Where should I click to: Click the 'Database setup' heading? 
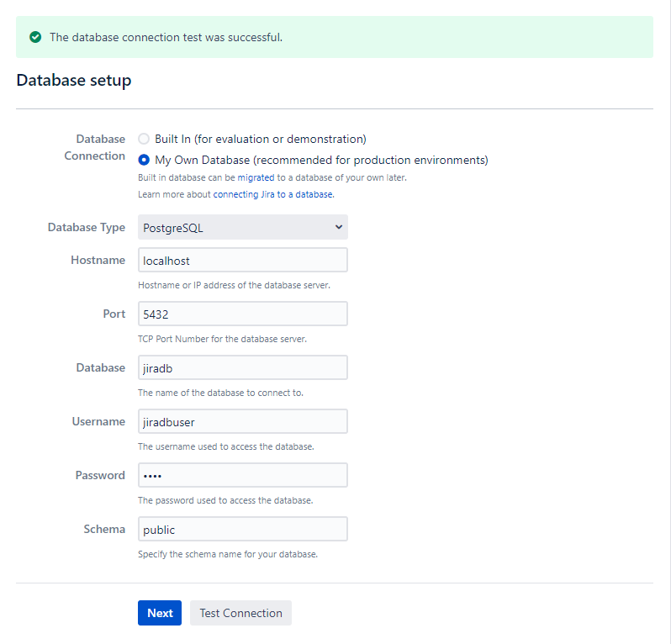(74, 81)
